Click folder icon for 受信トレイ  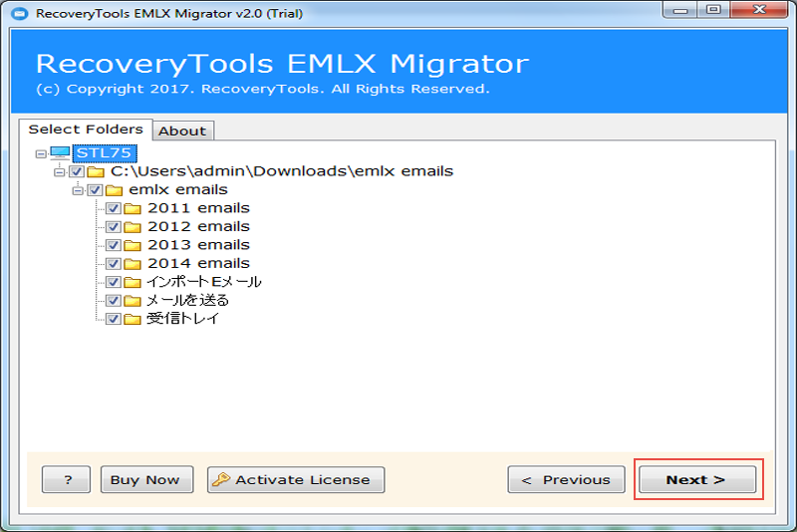(x=133, y=319)
